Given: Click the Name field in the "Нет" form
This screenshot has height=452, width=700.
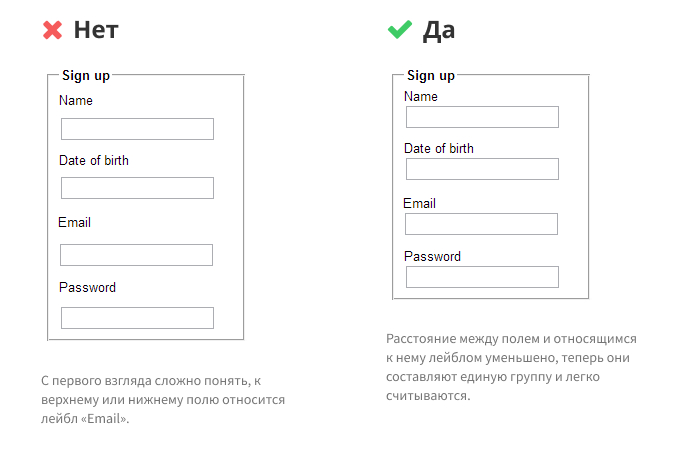Looking at the screenshot, I should [137, 129].
